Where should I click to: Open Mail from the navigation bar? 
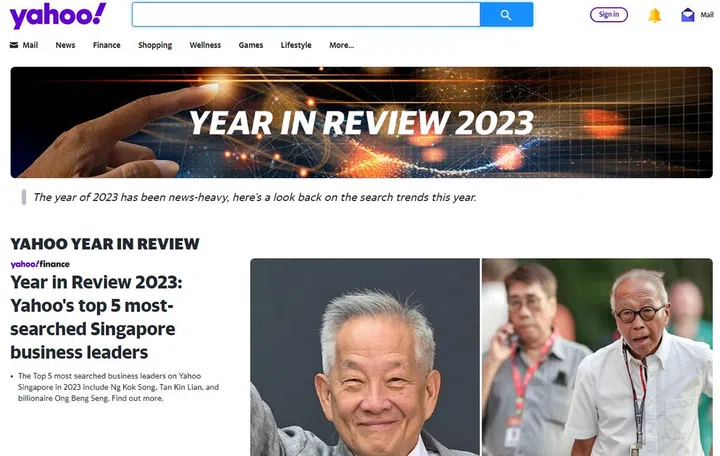click(x=24, y=45)
